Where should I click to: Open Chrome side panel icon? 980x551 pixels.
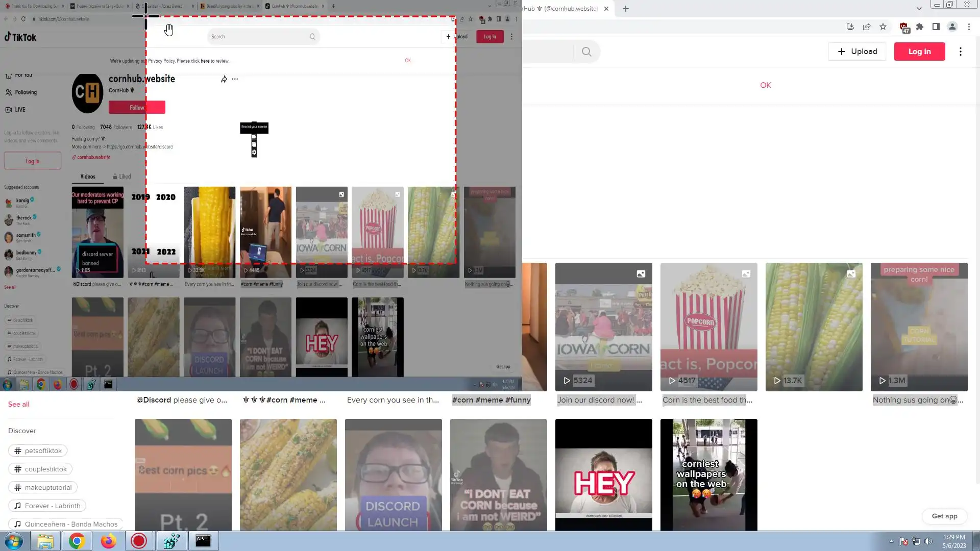tap(936, 27)
